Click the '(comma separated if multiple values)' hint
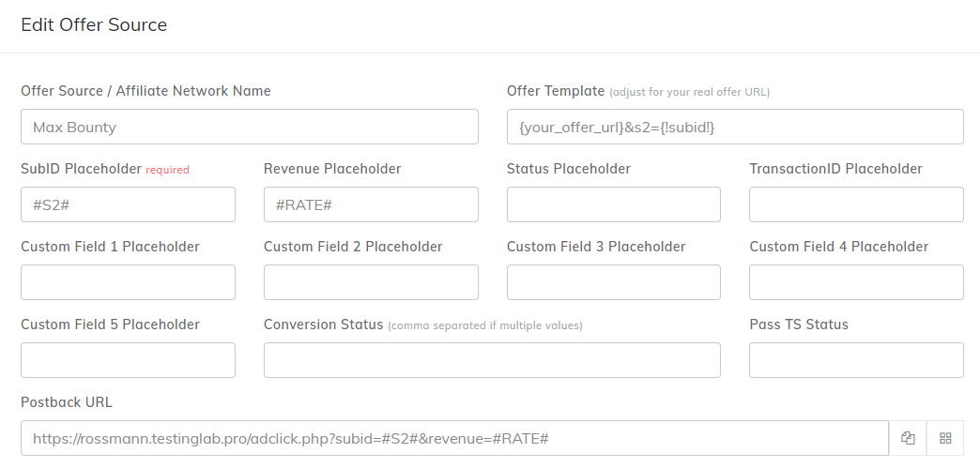 485,326
